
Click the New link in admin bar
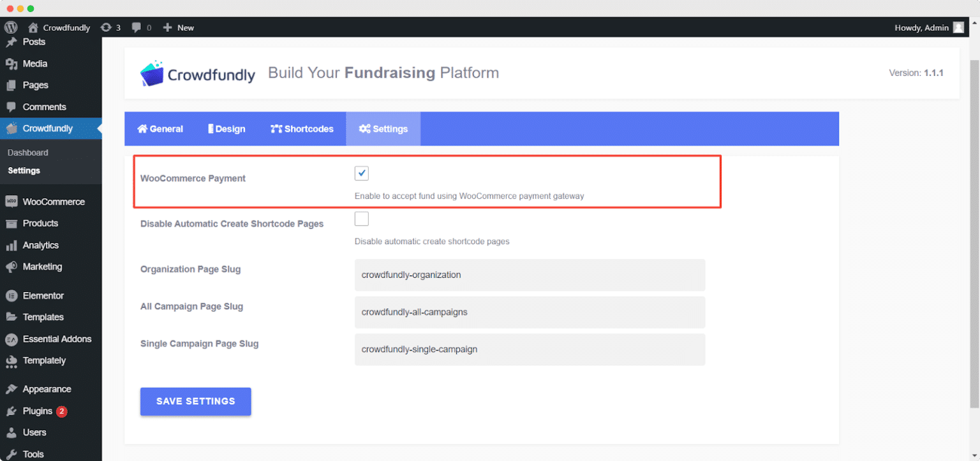coord(186,27)
